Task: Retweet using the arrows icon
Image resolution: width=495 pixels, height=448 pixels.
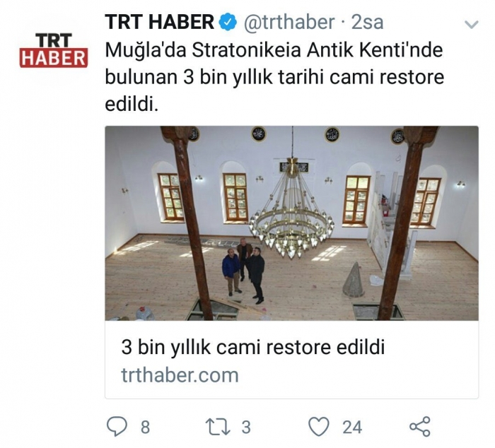Action: [218, 427]
